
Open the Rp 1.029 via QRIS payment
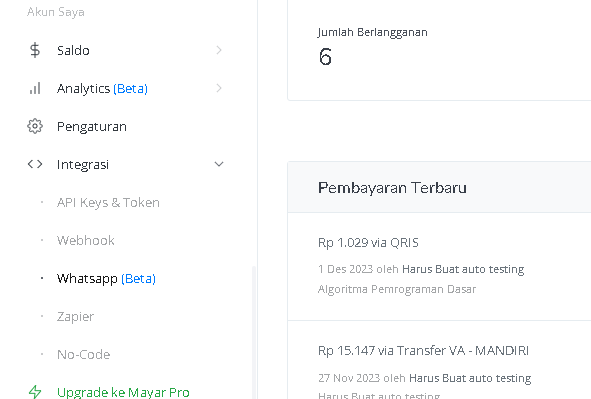click(x=368, y=243)
